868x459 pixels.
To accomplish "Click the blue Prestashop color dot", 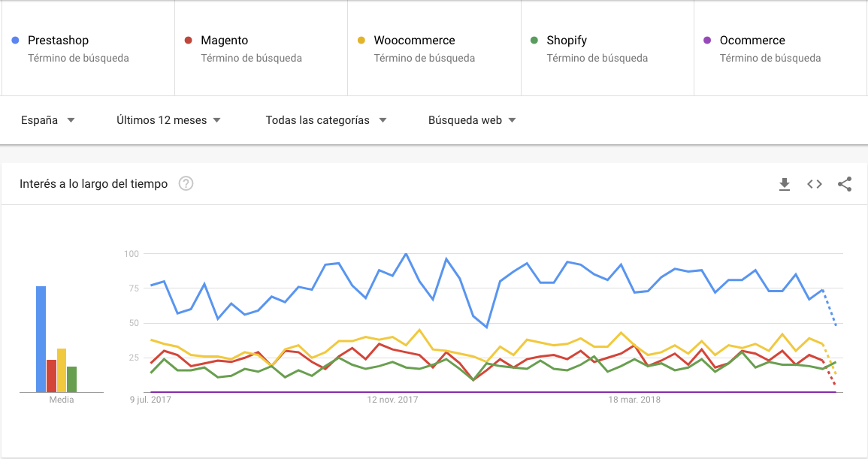I will click(x=16, y=41).
